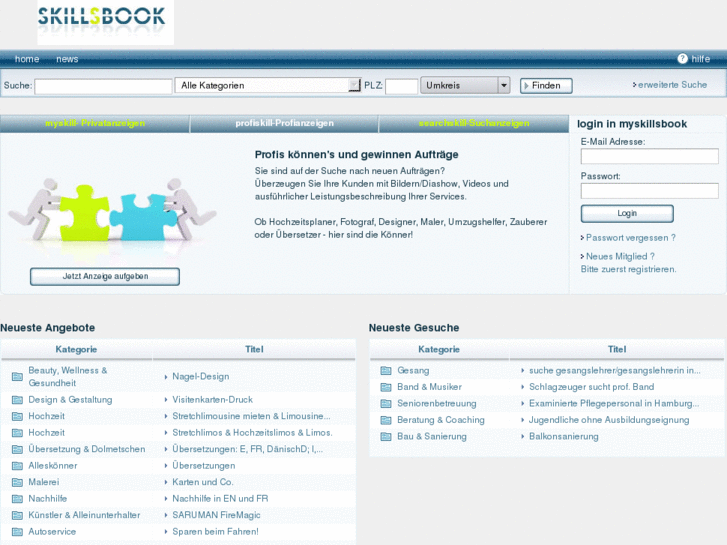Open Examinierte Pflegepersonal in Hamburg request

tap(614, 404)
